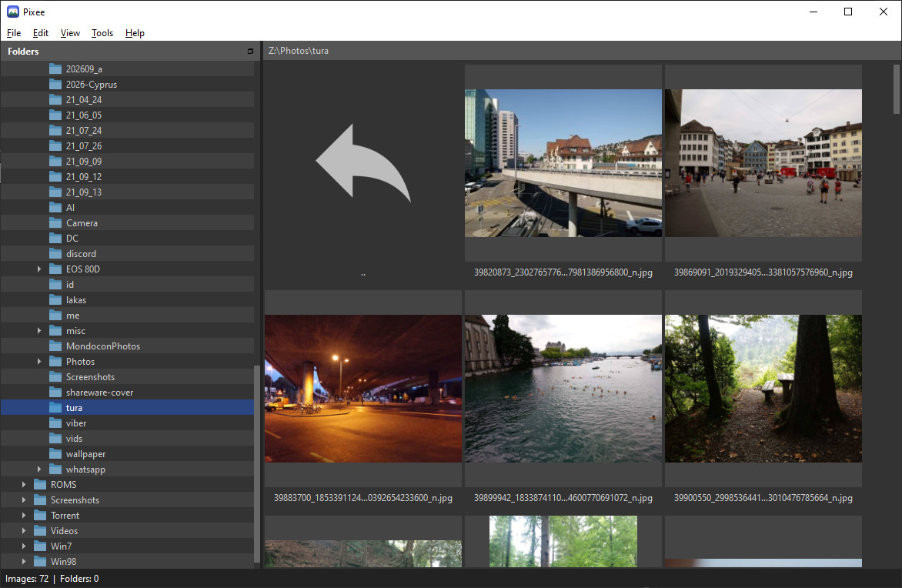Click the folder icon beside AI

click(55, 208)
